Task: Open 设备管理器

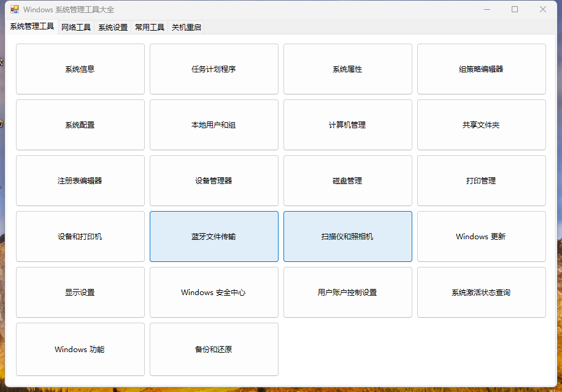Action: pyautogui.click(x=214, y=181)
